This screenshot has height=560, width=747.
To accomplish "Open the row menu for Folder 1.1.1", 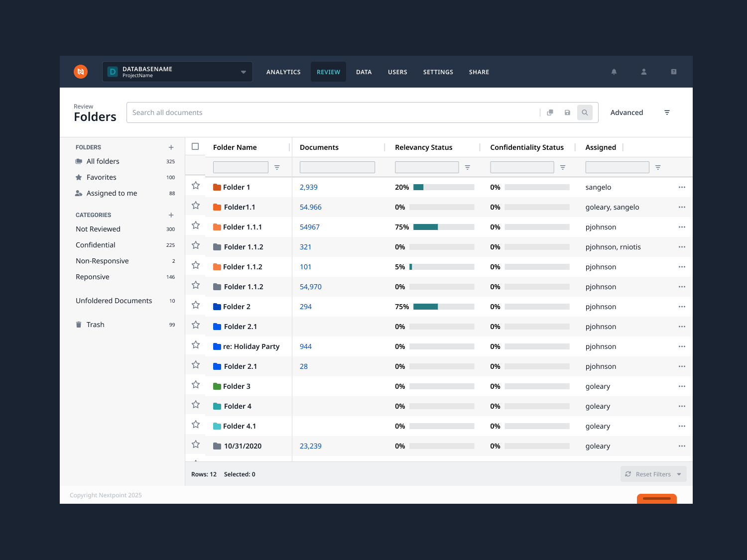I will click(x=682, y=227).
